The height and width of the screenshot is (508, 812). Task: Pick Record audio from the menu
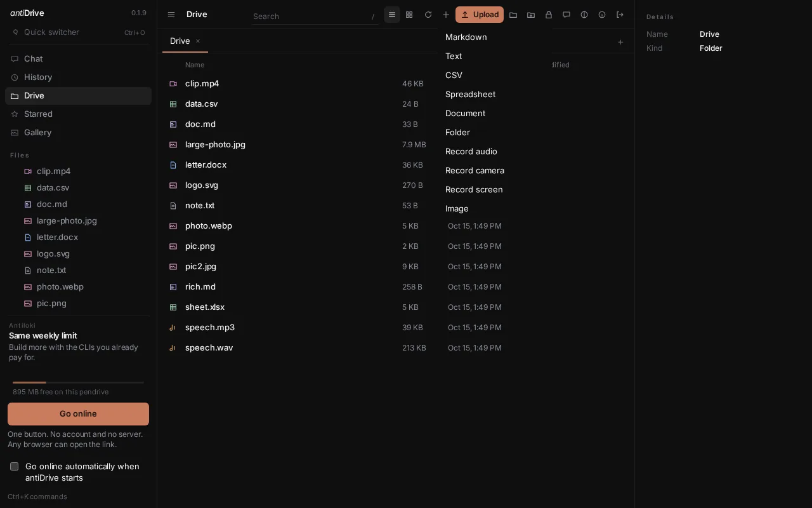(495, 151)
